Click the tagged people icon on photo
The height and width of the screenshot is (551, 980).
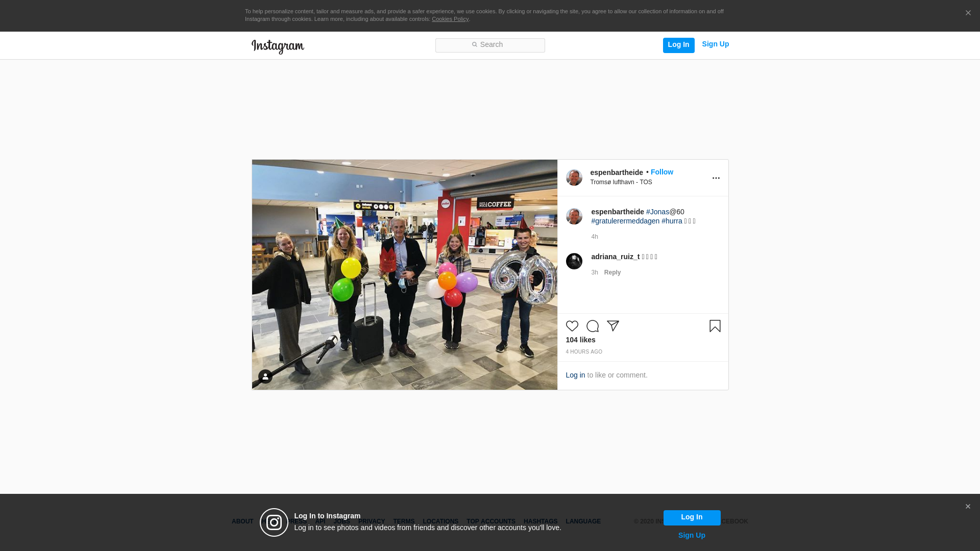(265, 377)
